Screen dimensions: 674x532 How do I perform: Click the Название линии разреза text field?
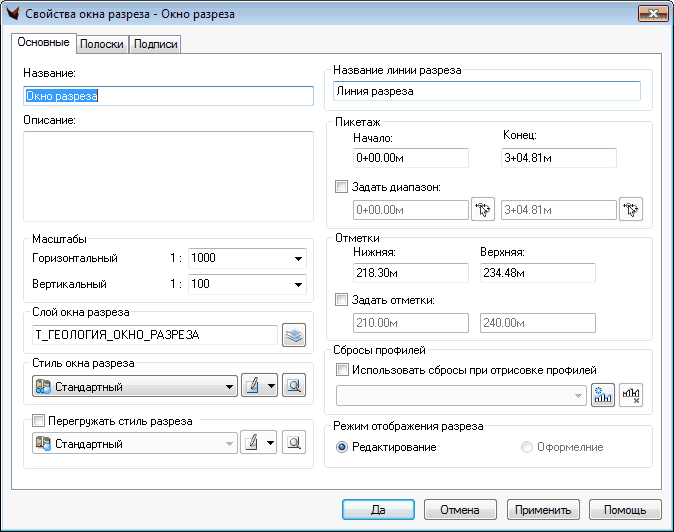pos(487,91)
